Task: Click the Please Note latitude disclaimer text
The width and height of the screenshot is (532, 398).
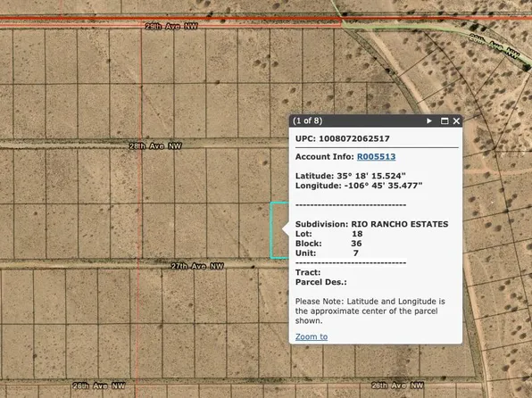Action: click(370, 311)
